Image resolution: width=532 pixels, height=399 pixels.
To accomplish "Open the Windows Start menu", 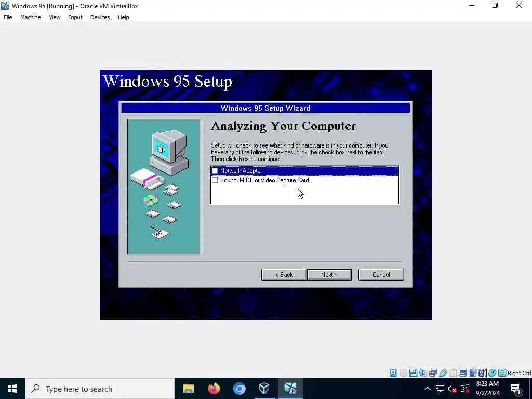I will pyautogui.click(x=12, y=389).
